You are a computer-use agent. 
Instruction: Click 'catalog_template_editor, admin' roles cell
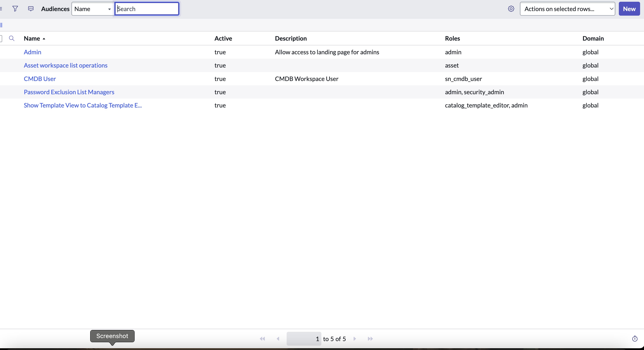(486, 105)
